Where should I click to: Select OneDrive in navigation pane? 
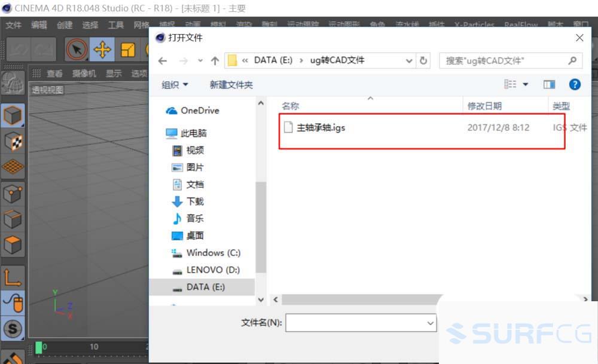[193, 111]
